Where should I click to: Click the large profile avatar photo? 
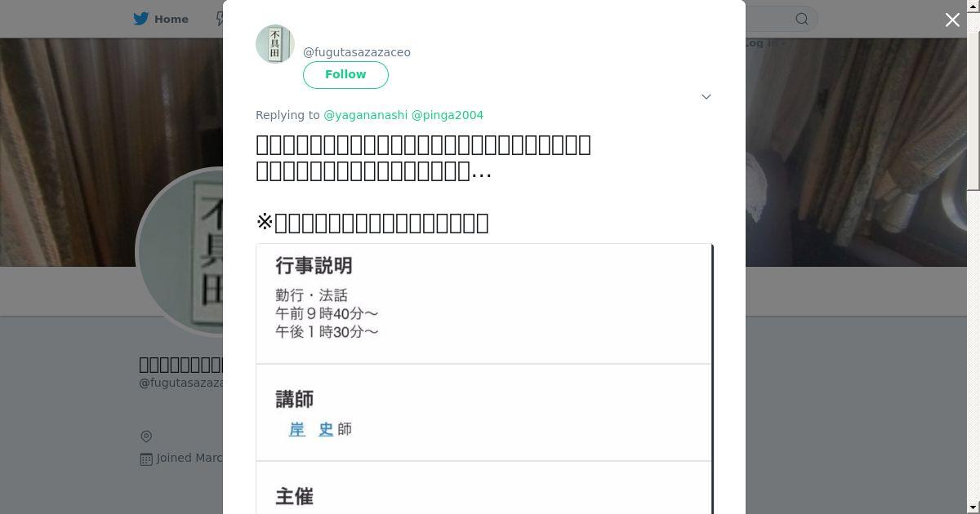[x=181, y=251]
